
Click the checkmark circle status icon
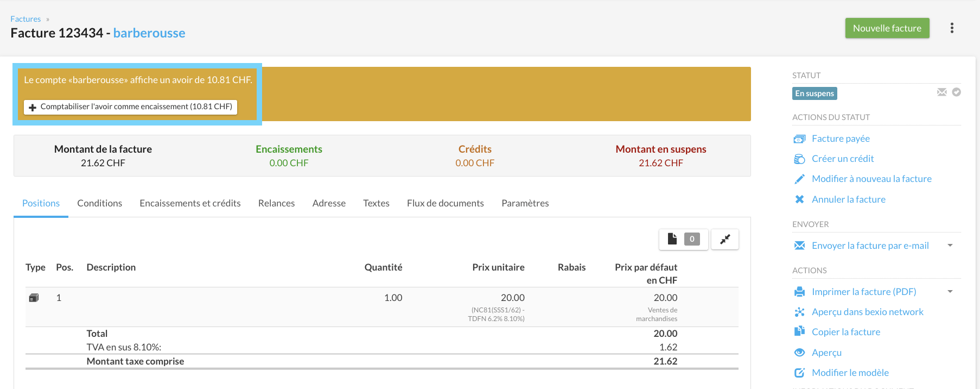[957, 92]
